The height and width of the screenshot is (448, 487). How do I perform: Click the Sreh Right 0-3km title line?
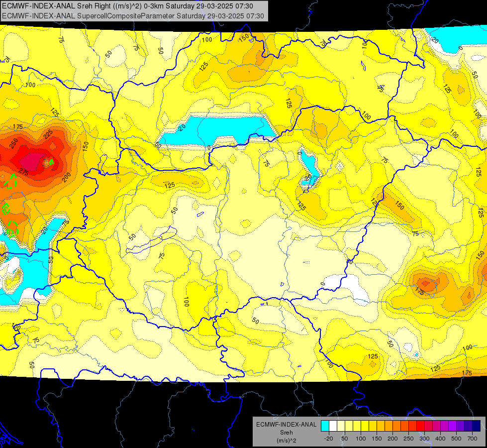pos(127,6)
